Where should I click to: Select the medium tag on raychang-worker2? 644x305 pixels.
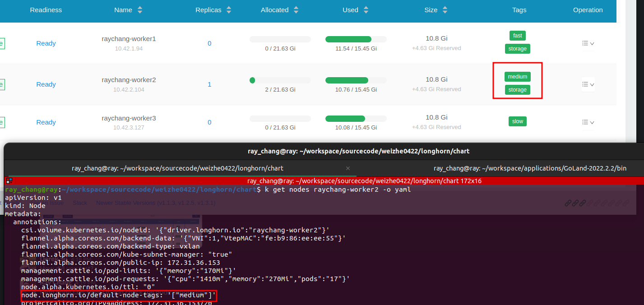tap(517, 76)
